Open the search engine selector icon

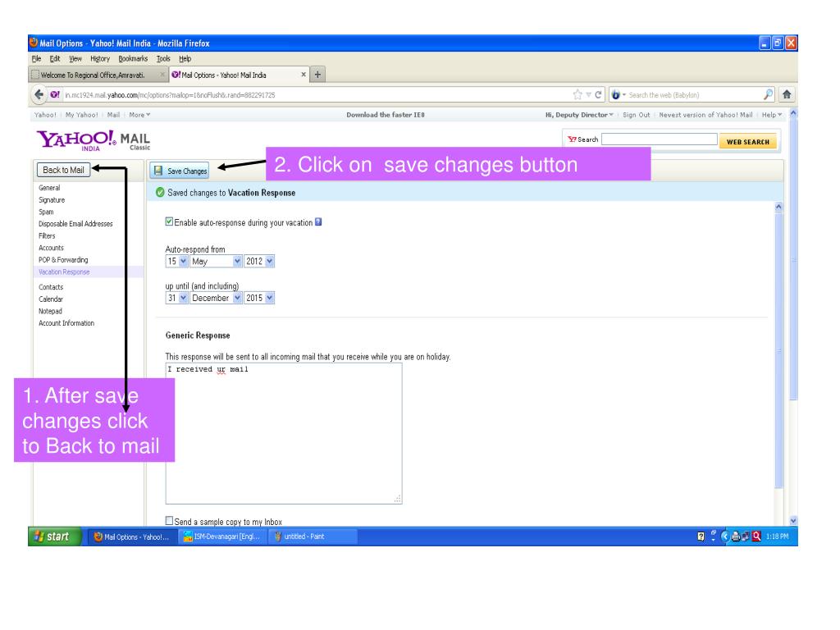click(619, 95)
